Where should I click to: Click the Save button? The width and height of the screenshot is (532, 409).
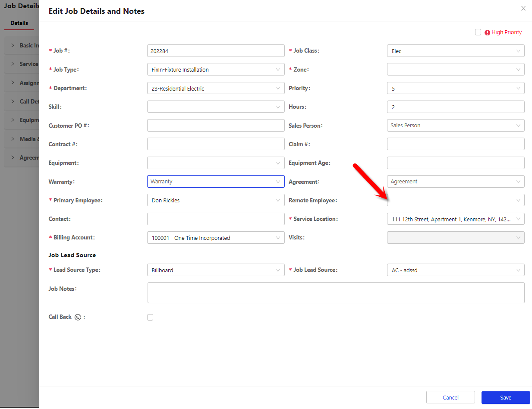click(x=505, y=397)
